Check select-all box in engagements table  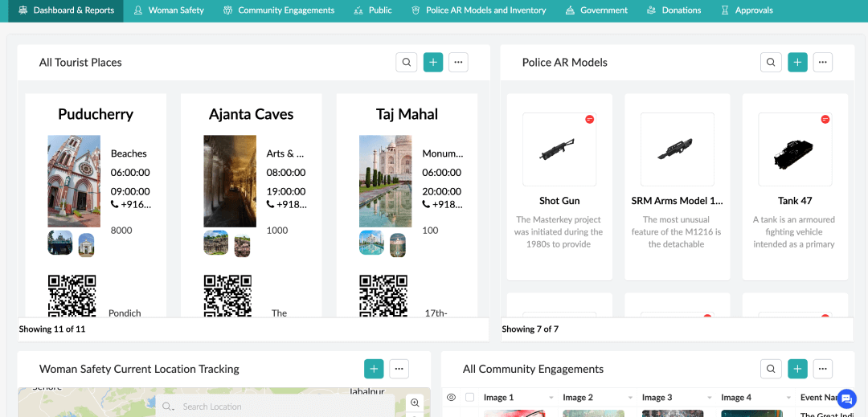coord(470,397)
